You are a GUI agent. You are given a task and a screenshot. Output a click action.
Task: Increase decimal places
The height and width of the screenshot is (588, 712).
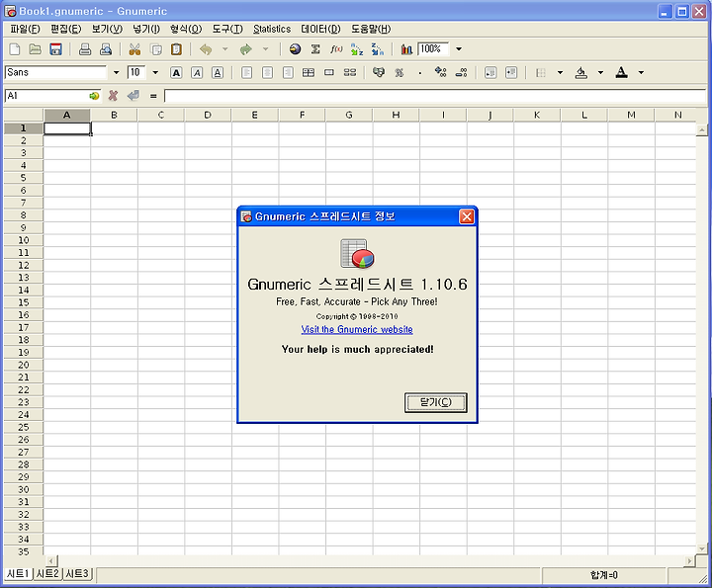pyautogui.click(x=440, y=72)
